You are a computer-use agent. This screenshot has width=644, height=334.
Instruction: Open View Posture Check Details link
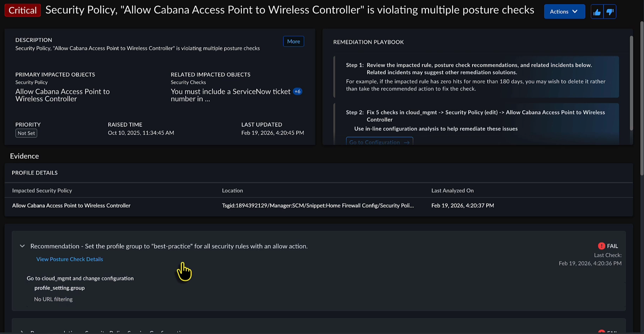click(x=70, y=259)
